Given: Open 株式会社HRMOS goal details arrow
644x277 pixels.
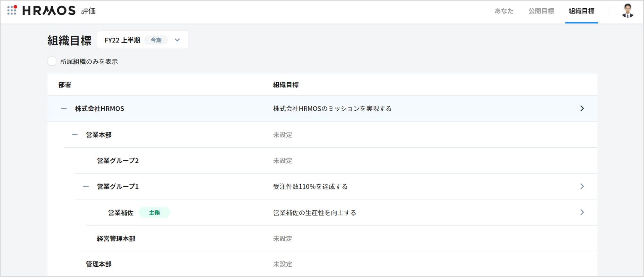Looking at the screenshot, I should click(582, 108).
